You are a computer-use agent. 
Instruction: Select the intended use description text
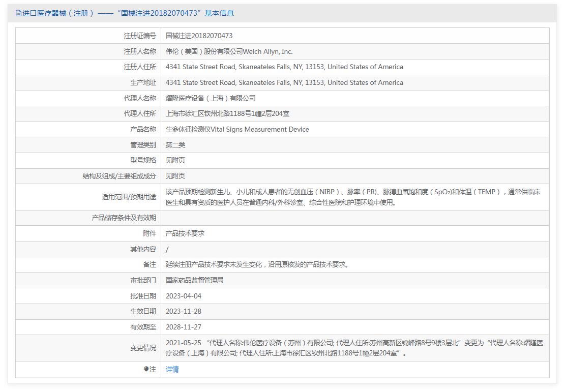(x=353, y=197)
